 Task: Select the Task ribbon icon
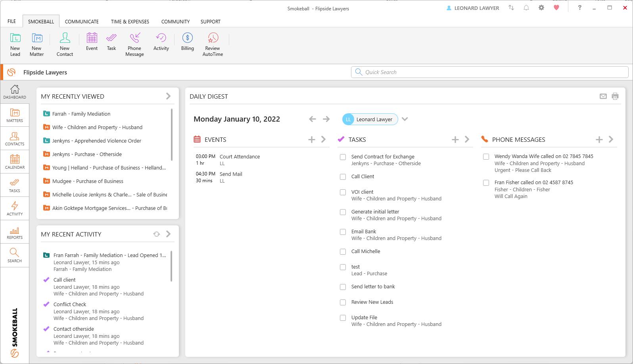click(111, 42)
